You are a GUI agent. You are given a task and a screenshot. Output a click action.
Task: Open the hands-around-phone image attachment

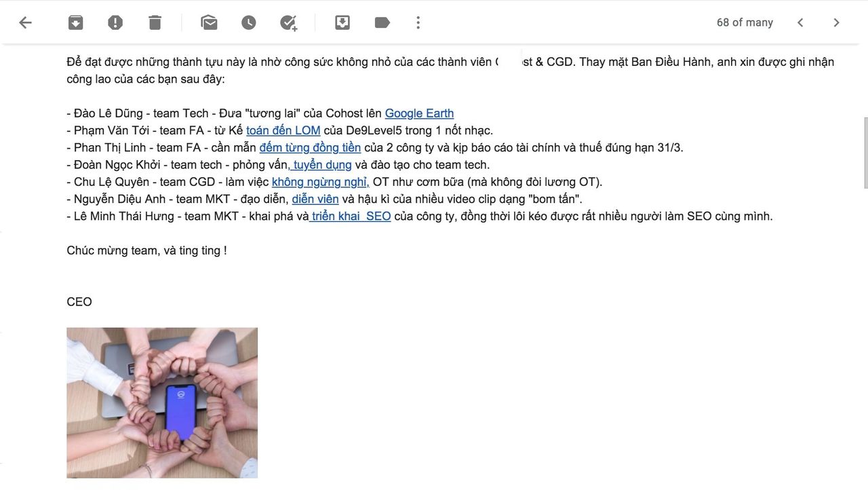[x=162, y=403]
